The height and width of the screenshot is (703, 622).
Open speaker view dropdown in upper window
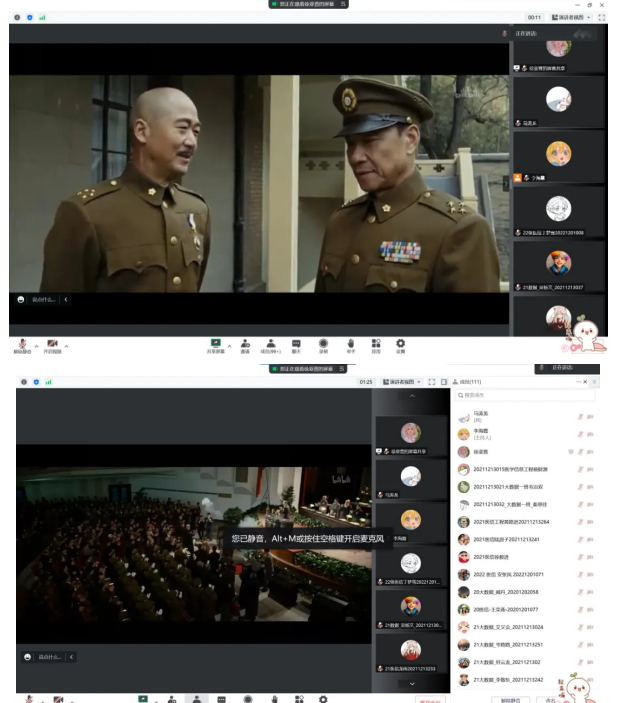click(x=571, y=17)
